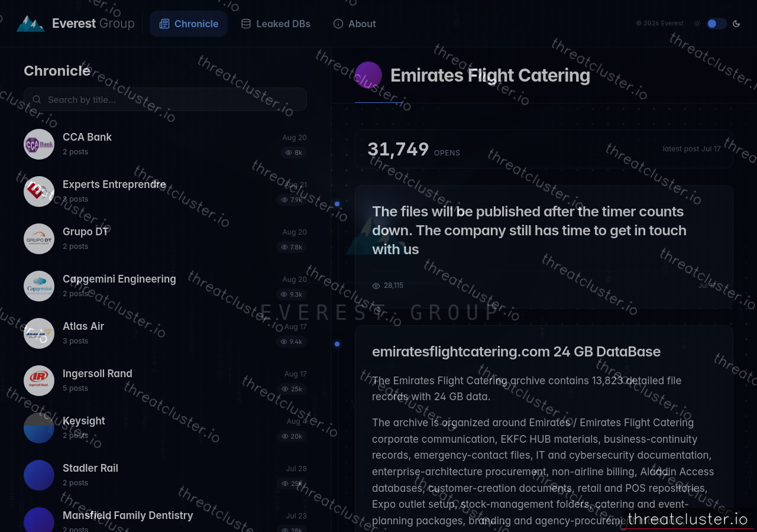
Task: Click the first timeline dot marker
Action: click(337, 204)
